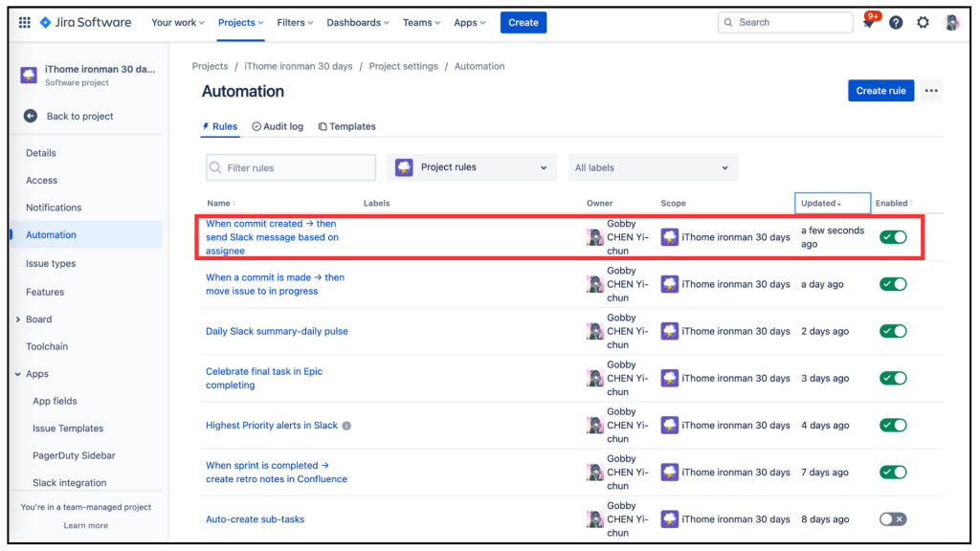
Task: Open the user profile avatar
Action: (951, 23)
